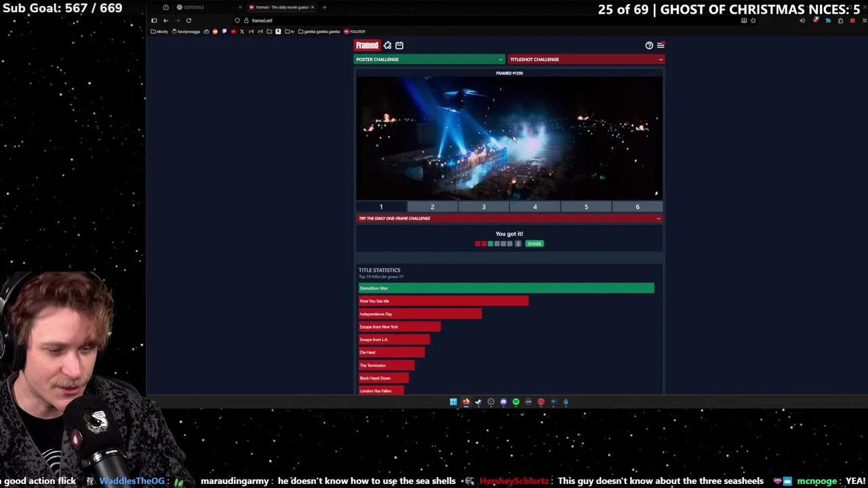Click the London Has Fallen bar
Viewport: 868px width, 488px height.
(381, 390)
